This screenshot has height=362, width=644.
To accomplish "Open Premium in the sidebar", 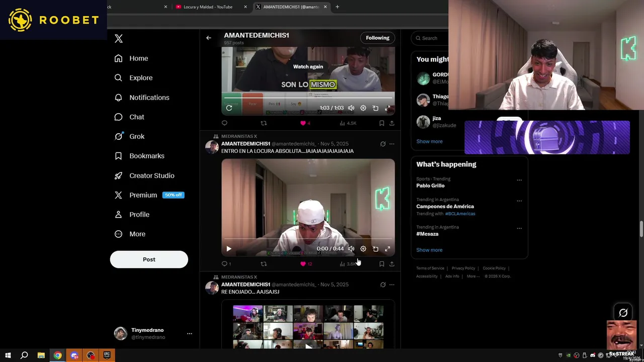I will [x=149, y=195].
